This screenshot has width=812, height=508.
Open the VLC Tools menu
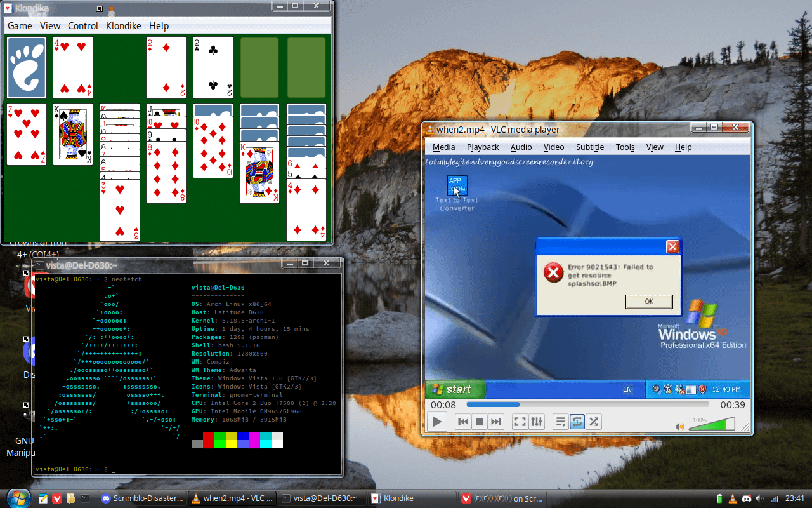point(625,147)
